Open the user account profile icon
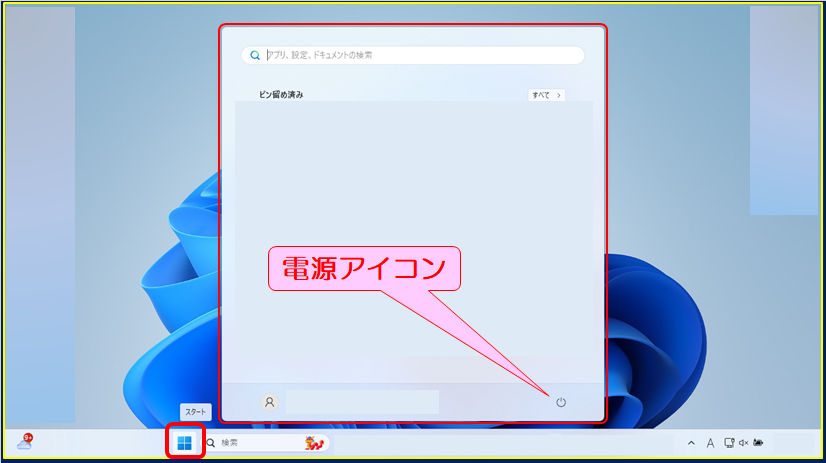Screen dimensions: 826x463 (x=269, y=402)
